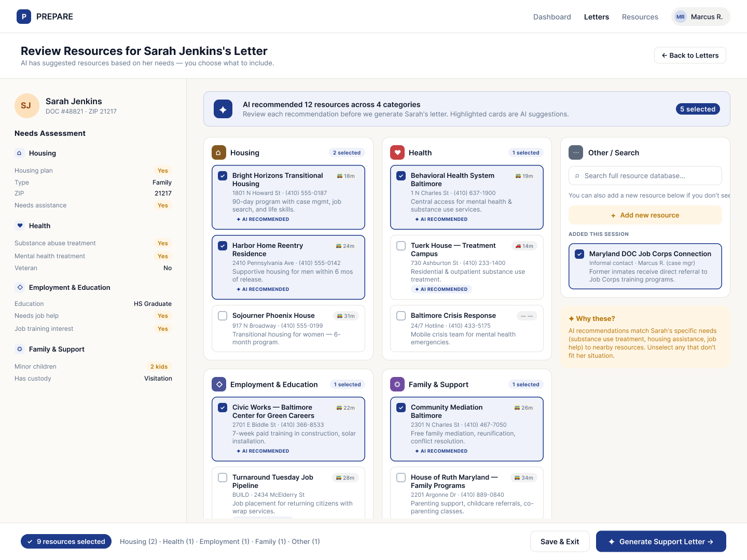Screen dimensions: 747x560
Task: Click the Employment & Education diamond icon
Action: (218, 384)
